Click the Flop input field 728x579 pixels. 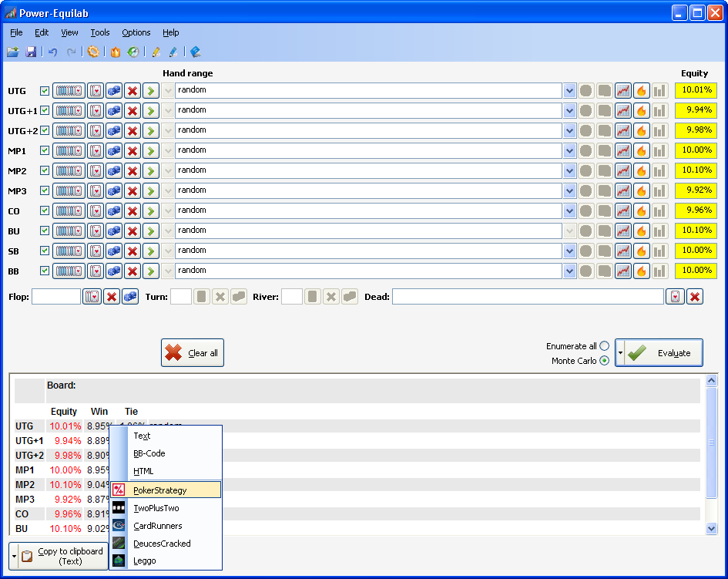(x=56, y=297)
